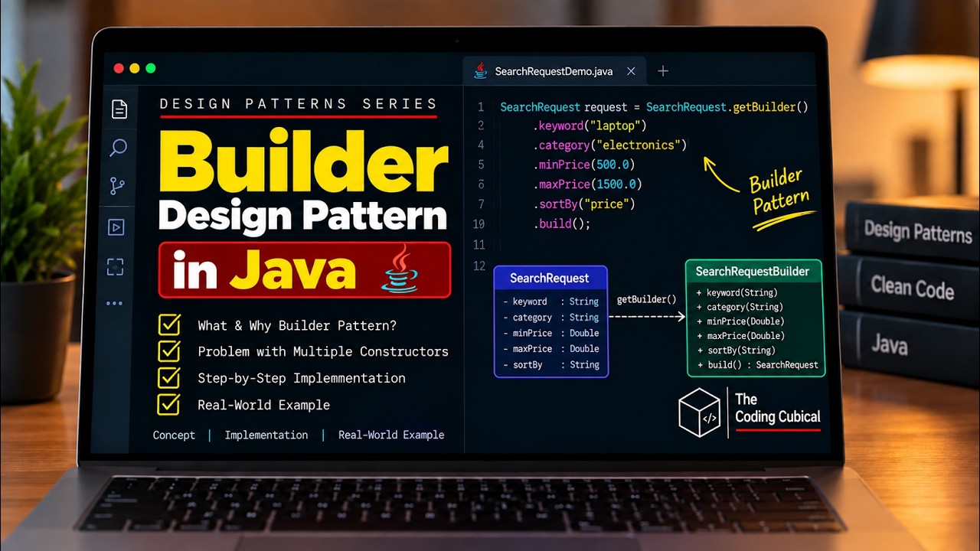Click the Implementation footer label

point(266,435)
